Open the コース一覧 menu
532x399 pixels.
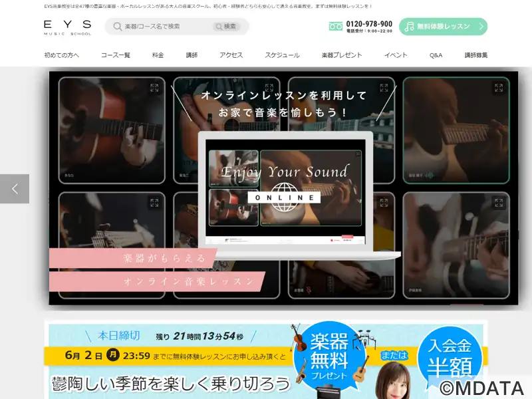[116, 55]
